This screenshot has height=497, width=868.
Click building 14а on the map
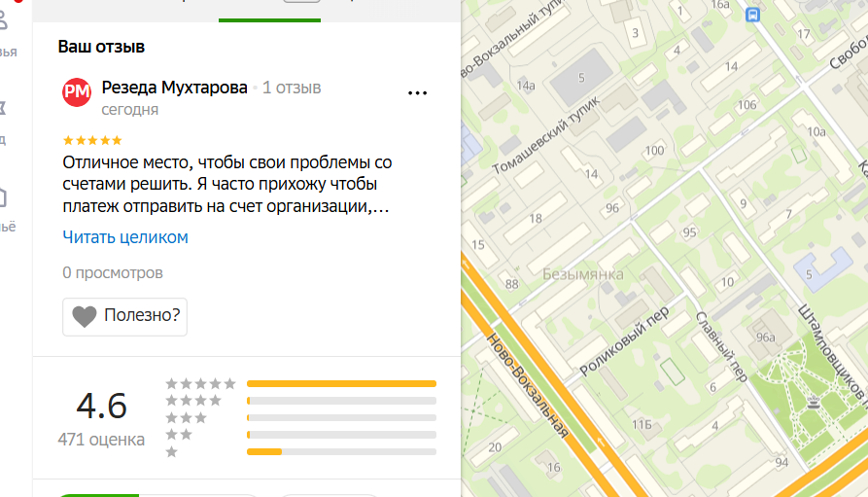pos(526,86)
